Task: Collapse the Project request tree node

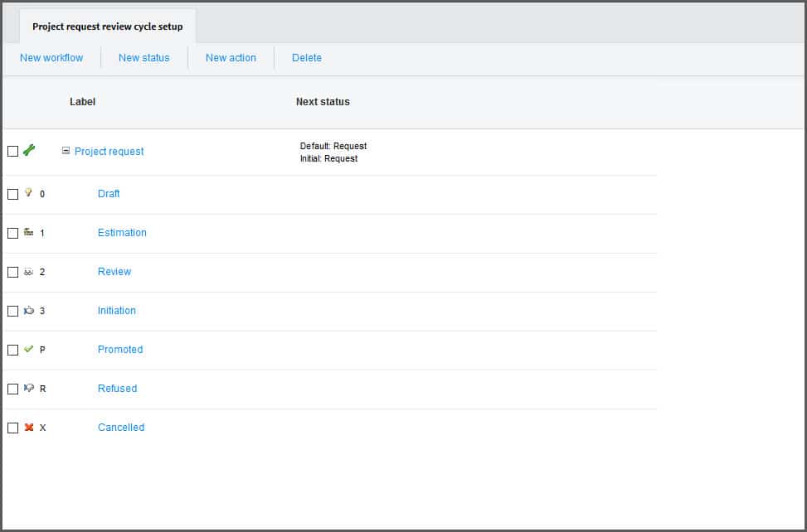Action: [66, 151]
